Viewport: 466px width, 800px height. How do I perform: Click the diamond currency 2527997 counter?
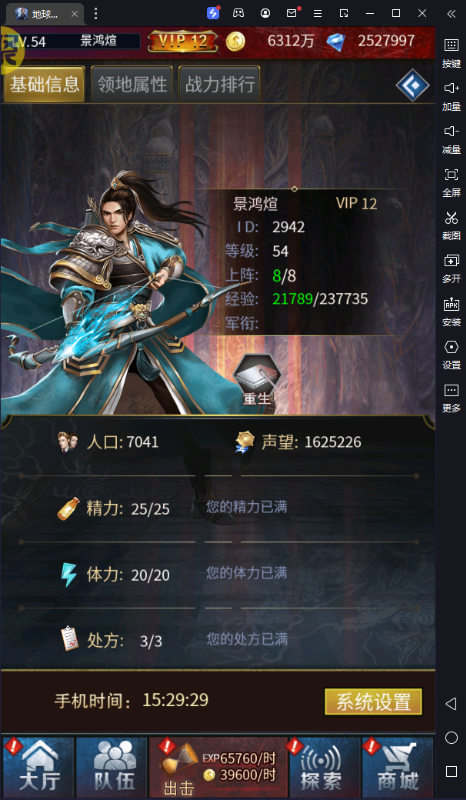[x=372, y=41]
